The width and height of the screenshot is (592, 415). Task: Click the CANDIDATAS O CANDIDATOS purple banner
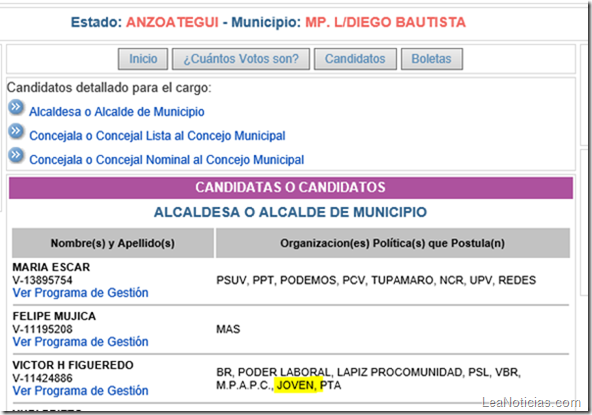point(291,188)
